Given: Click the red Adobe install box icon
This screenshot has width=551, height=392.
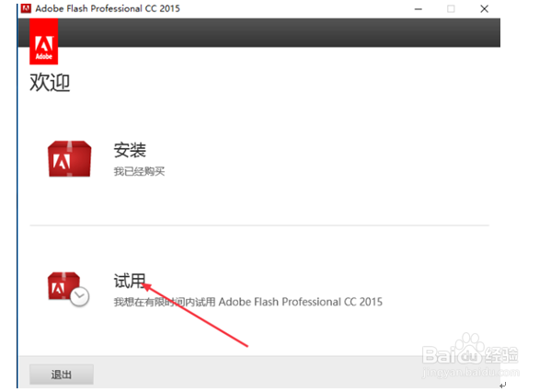Looking at the screenshot, I should pos(70,159).
